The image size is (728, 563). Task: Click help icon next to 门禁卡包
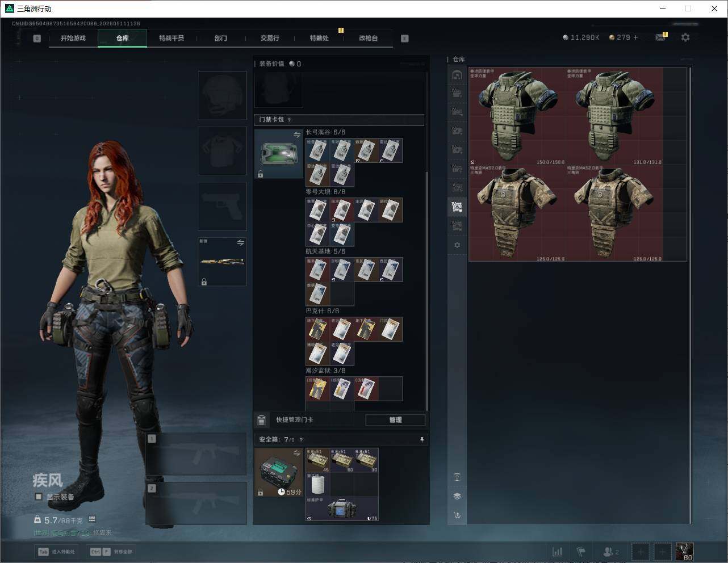tap(290, 120)
